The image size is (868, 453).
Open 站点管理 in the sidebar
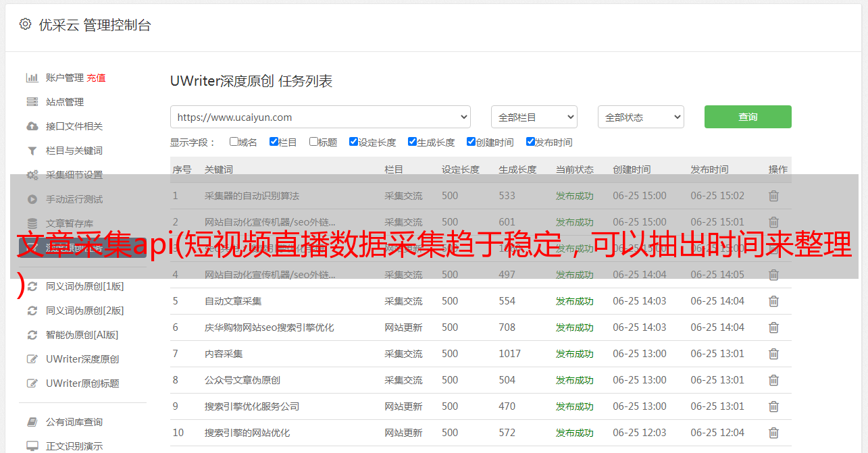(65, 102)
